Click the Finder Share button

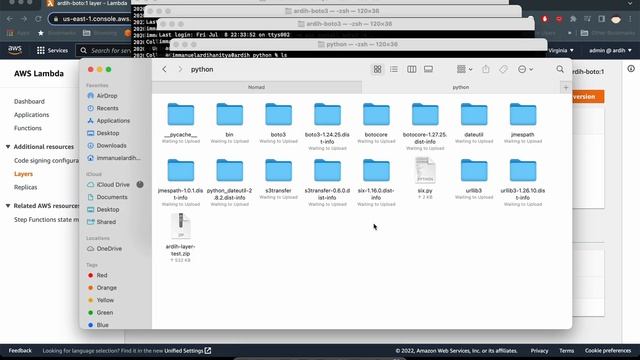point(486,69)
